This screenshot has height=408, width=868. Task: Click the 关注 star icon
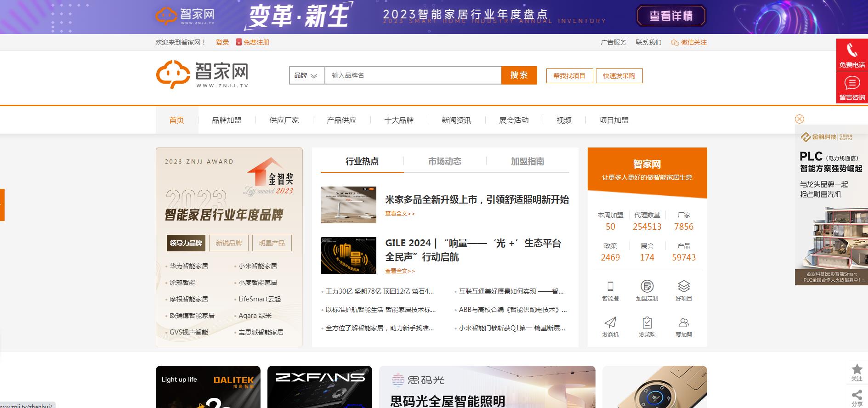[x=857, y=369]
